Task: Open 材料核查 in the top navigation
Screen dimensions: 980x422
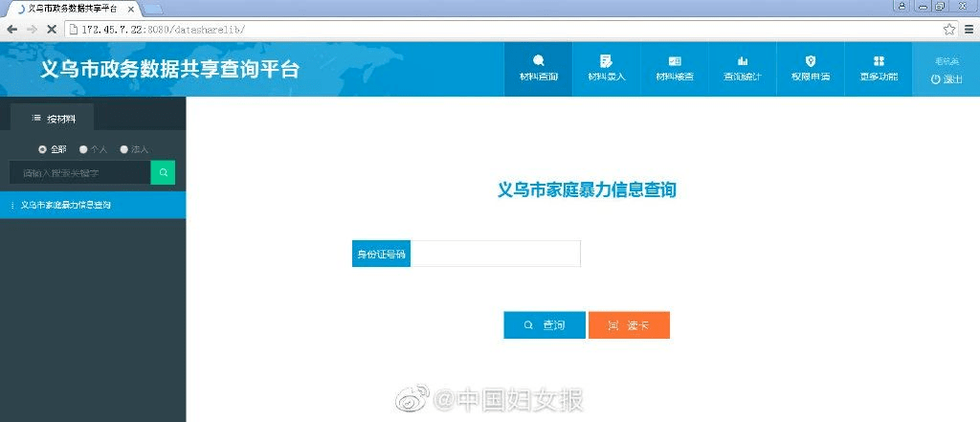Action: click(x=675, y=69)
